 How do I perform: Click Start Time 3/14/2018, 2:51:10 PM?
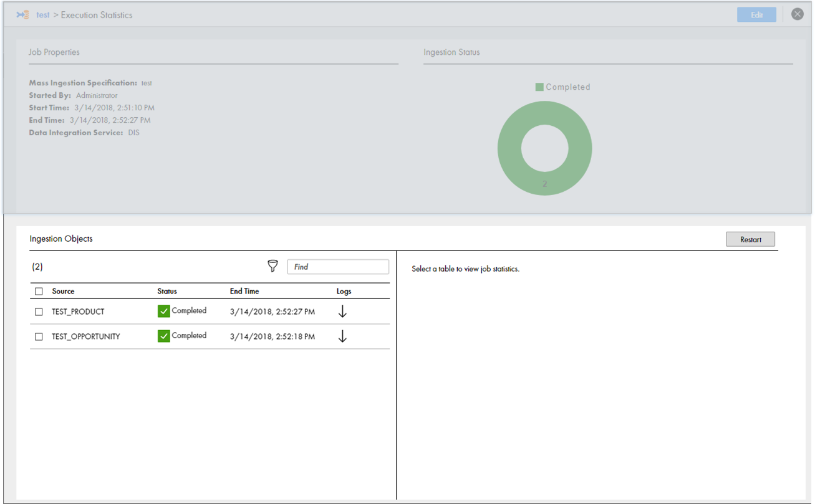tap(114, 108)
